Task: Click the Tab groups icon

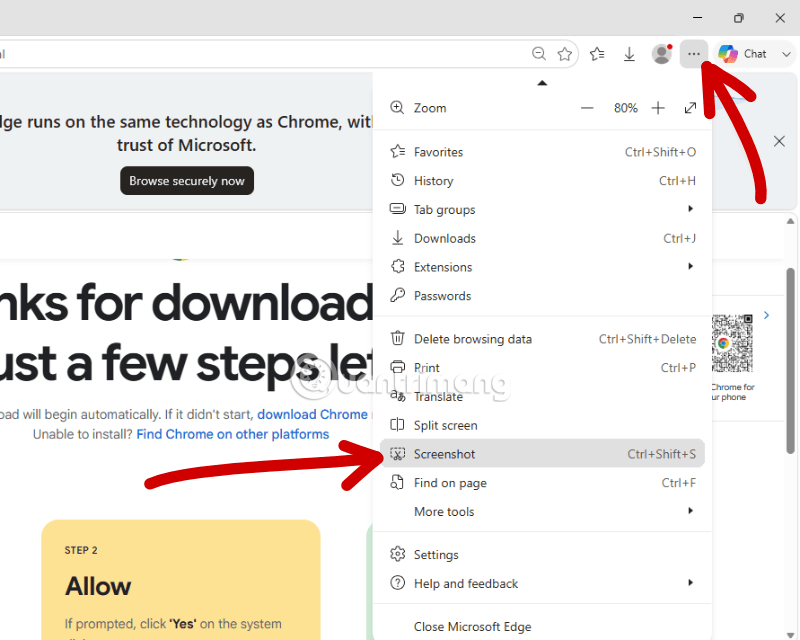Action: tap(397, 209)
